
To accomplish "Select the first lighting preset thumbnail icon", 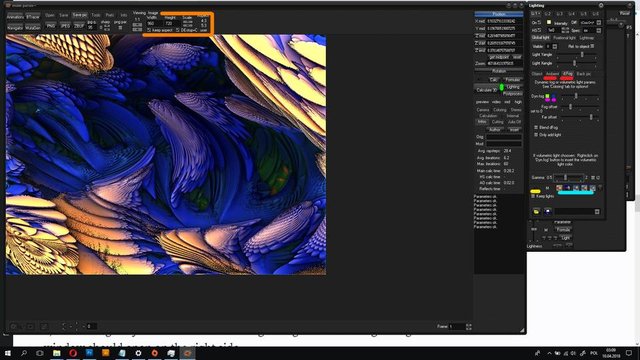I will [559, 188].
